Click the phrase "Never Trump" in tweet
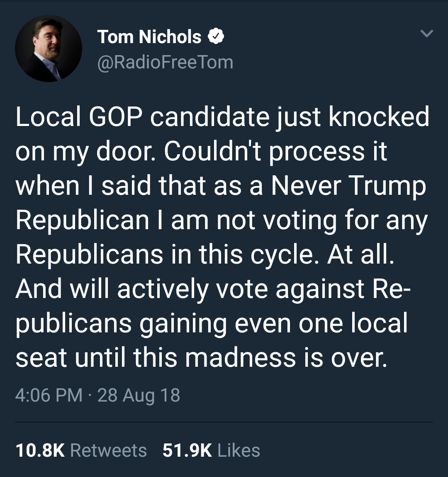Screen dimensions: 448x477 point(348,185)
